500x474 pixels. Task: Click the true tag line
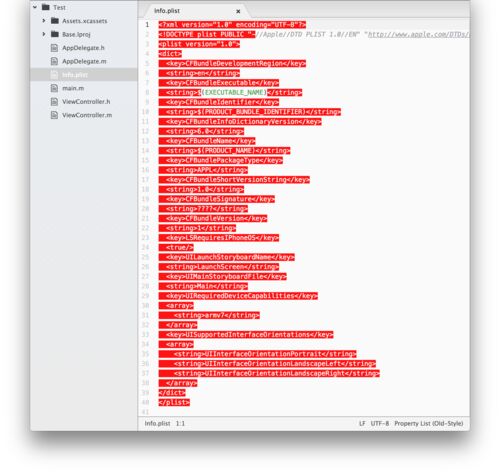(176, 247)
